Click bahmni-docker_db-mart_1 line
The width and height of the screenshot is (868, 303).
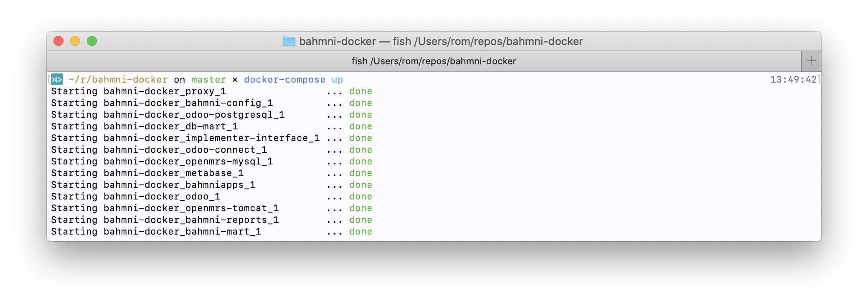211,126
